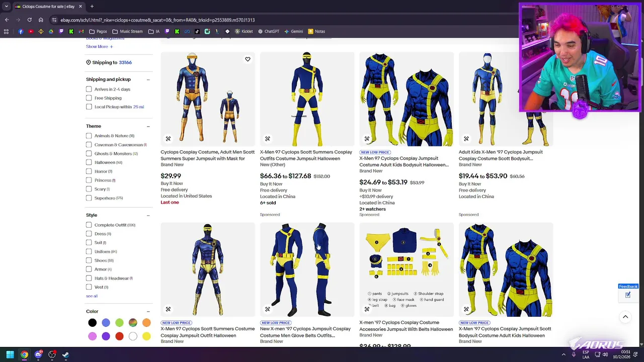Enable Hats & Headwear style filter
The image size is (644, 362).
(89, 278)
